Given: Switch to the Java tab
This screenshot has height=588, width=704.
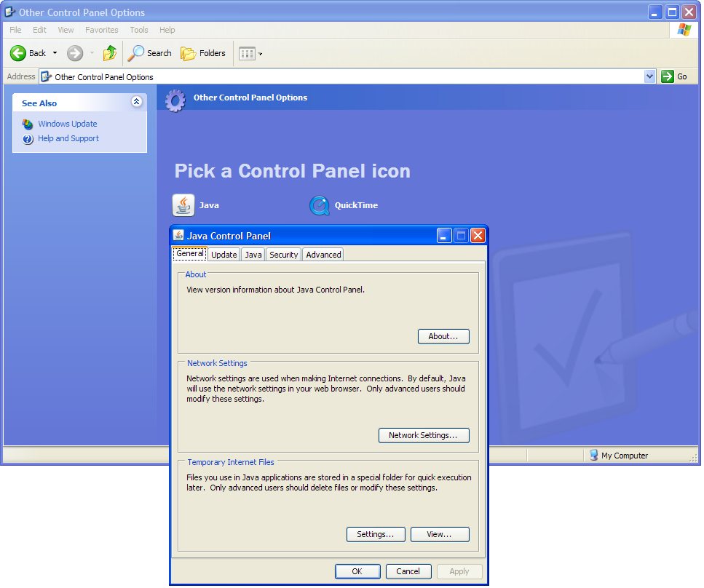Looking at the screenshot, I should 253,255.
